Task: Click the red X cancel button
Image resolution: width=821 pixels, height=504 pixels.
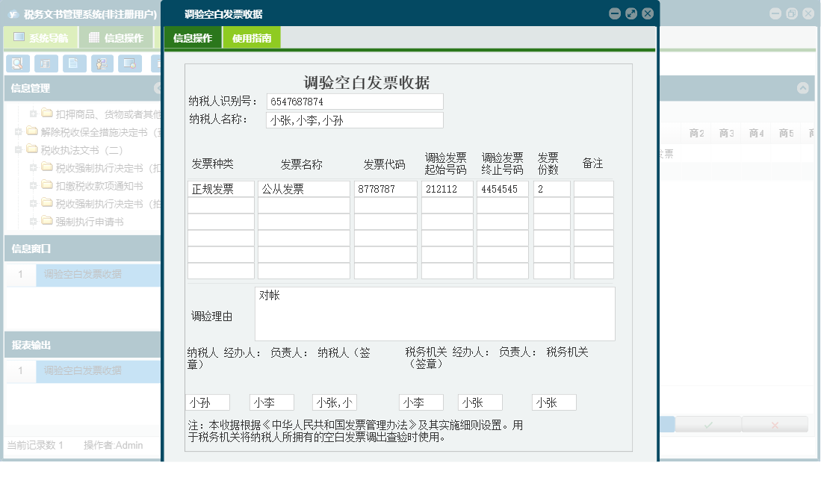Action: pos(775,423)
